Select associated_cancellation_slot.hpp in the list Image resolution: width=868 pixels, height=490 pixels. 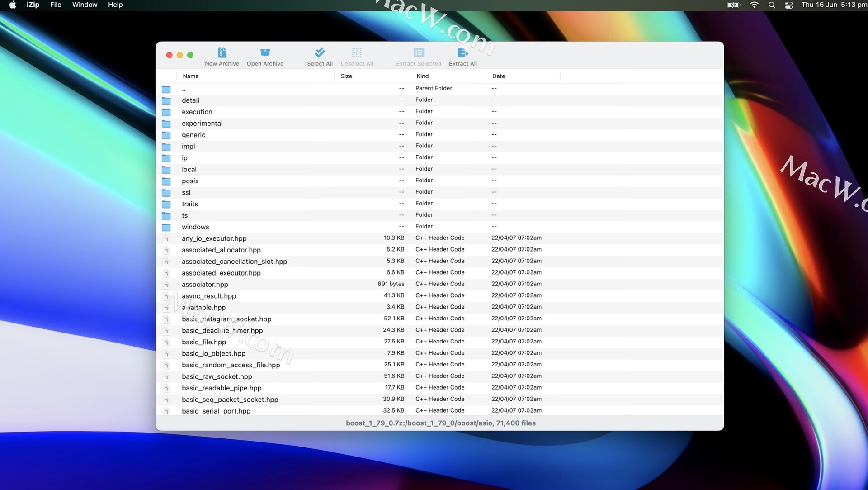pos(439,262)
